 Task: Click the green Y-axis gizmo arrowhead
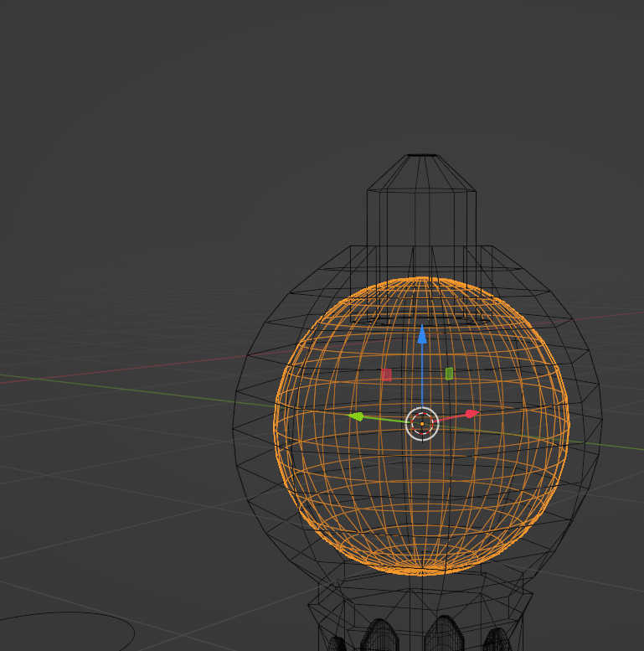pyautogui.click(x=356, y=416)
